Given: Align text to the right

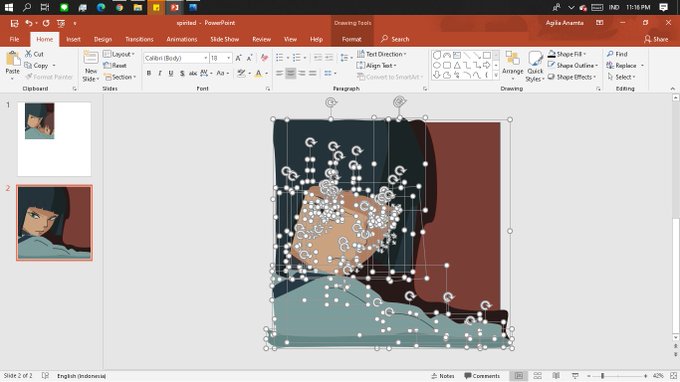Looking at the screenshot, I should tap(301, 73).
